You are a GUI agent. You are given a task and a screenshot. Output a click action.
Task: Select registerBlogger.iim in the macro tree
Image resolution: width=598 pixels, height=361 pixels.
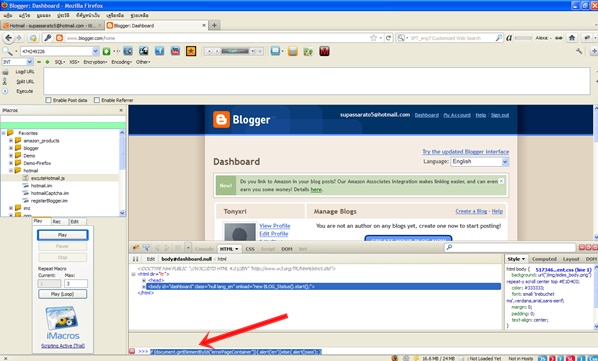[49, 201]
